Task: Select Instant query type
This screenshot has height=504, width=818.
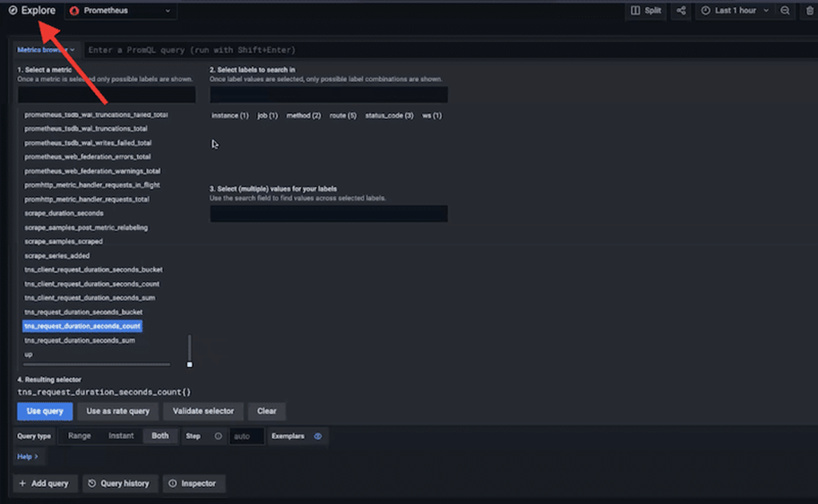Action: pyautogui.click(x=121, y=436)
